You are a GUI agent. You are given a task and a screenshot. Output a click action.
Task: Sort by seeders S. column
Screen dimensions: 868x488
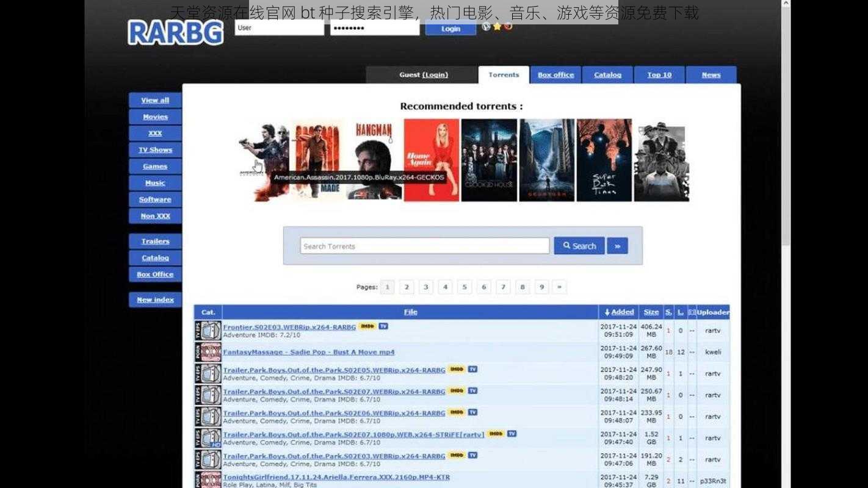668,312
